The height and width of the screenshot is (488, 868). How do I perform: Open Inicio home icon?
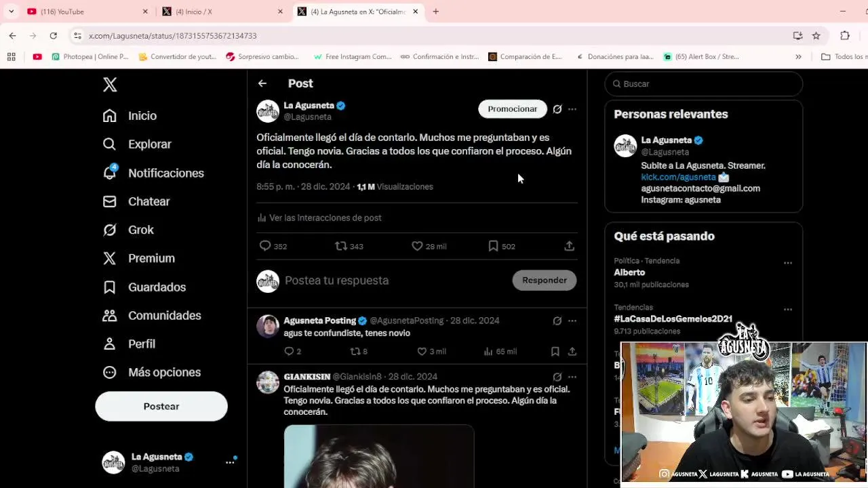point(109,116)
